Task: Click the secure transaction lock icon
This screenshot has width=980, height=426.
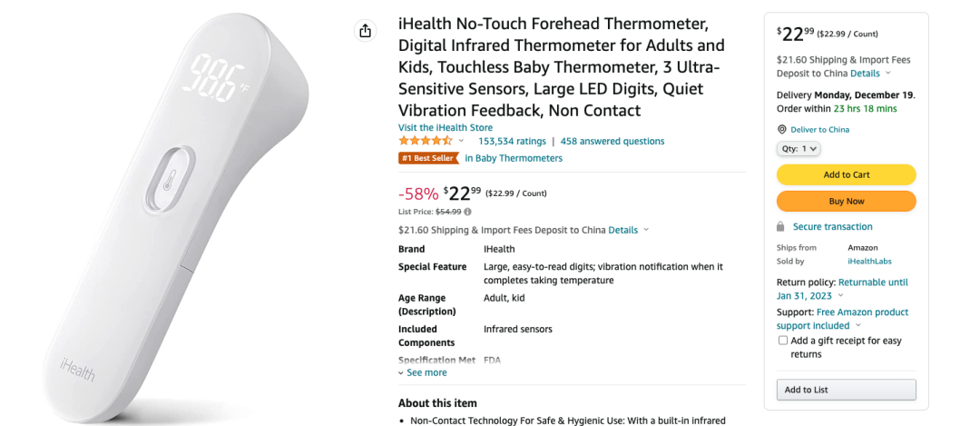Action: click(x=780, y=226)
